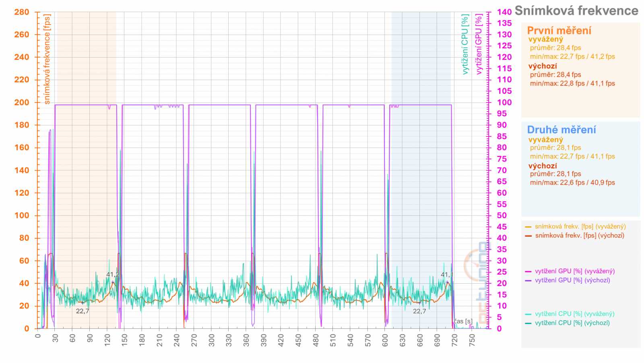Click the purple legend line for vytížení GPU (výchozí)
Viewport: 644px width, 363px height.
528,280
